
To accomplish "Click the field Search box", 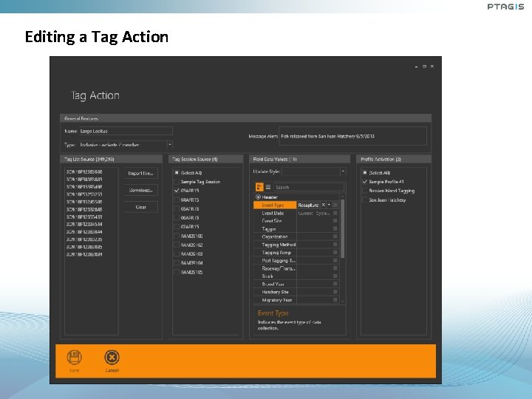I will (309, 187).
